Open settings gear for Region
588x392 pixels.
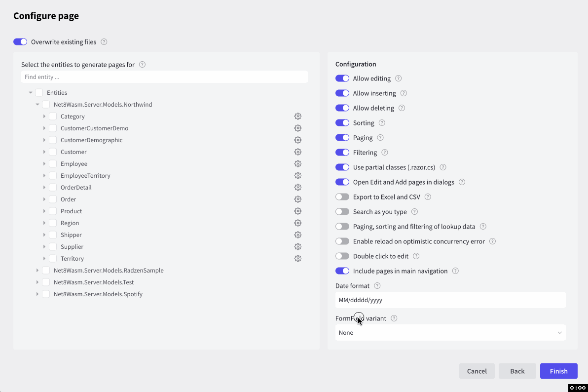298,223
